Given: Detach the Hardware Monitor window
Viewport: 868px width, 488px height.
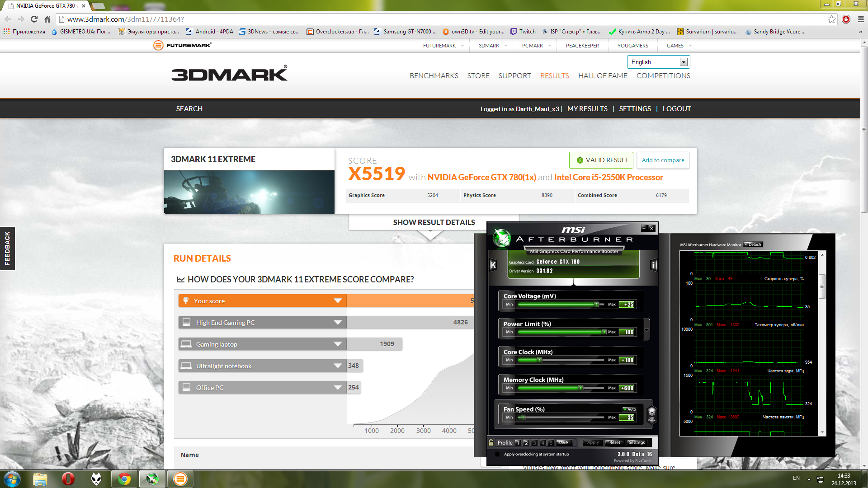Looking at the screenshot, I should (753, 244).
